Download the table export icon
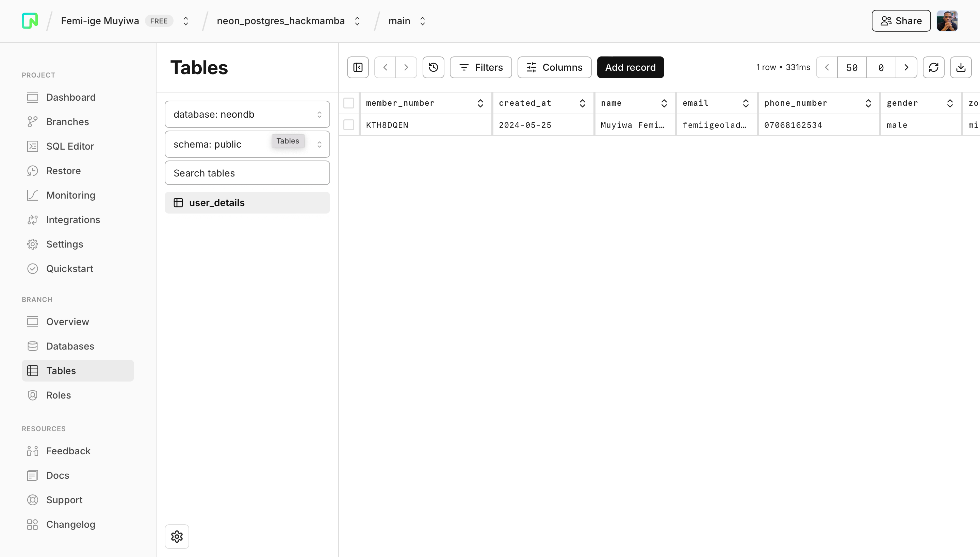The image size is (980, 557). [961, 67]
